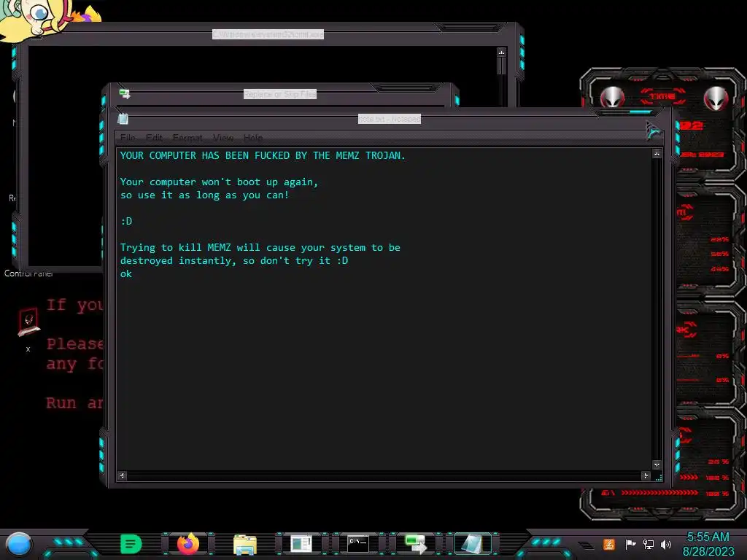
Task: Click the orange Java tray icon
Action: [x=609, y=544]
